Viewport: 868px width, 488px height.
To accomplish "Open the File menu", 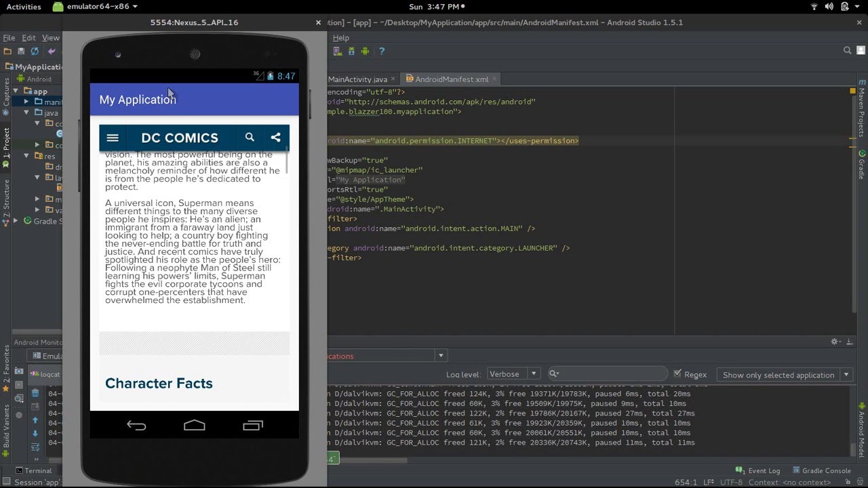I will tap(9, 38).
